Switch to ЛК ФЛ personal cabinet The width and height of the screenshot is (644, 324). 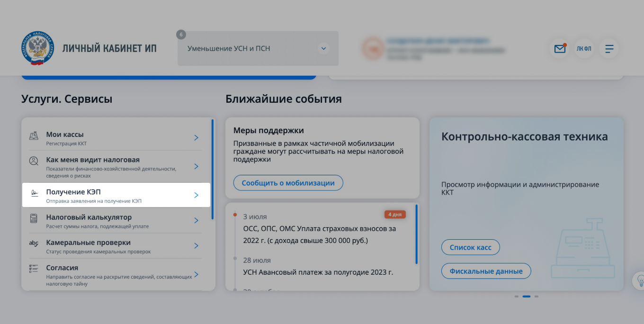click(x=584, y=48)
